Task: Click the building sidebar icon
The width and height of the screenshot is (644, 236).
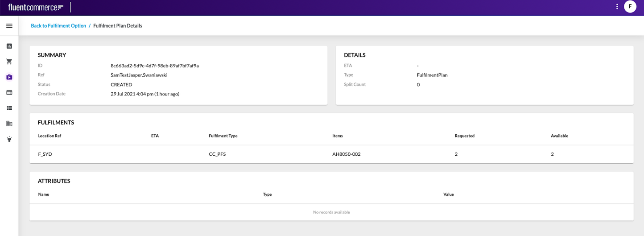Action: coord(9,124)
